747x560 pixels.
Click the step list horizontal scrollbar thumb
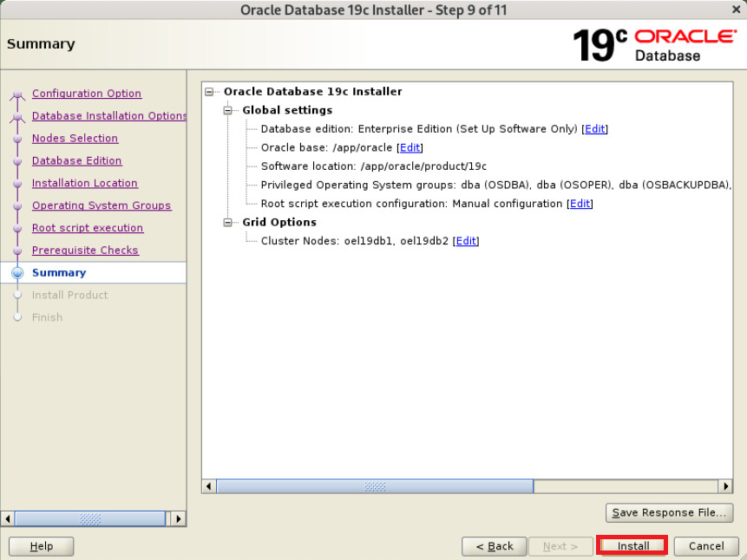(x=90, y=518)
